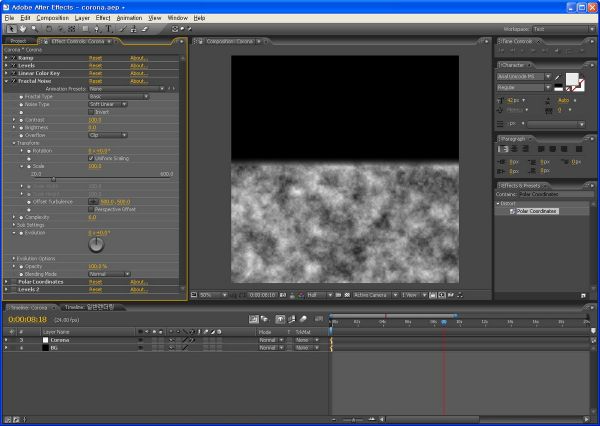Viewport: 600px width, 426px height.
Task: Click the left align text icon
Action: (503, 149)
